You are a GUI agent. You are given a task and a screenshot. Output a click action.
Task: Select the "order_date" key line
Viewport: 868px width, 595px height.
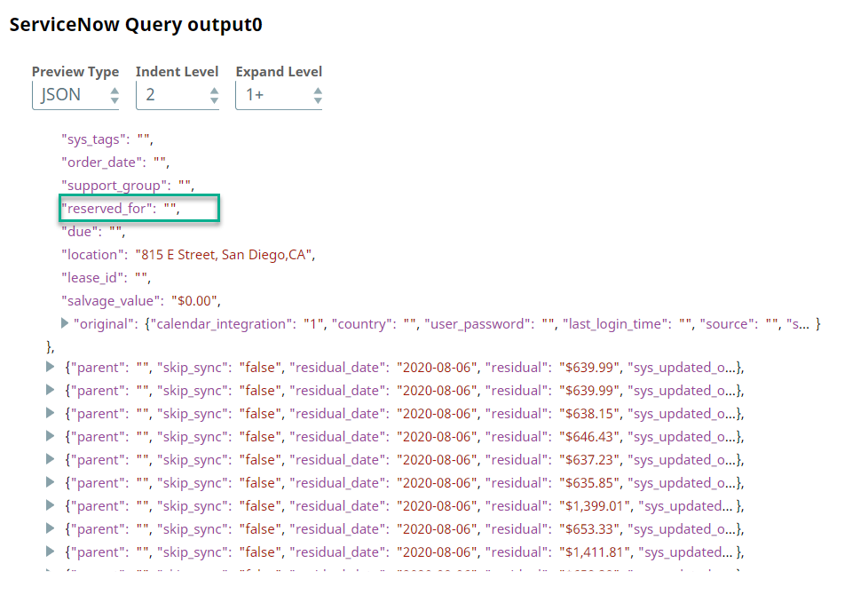click(x=115, y=163)
